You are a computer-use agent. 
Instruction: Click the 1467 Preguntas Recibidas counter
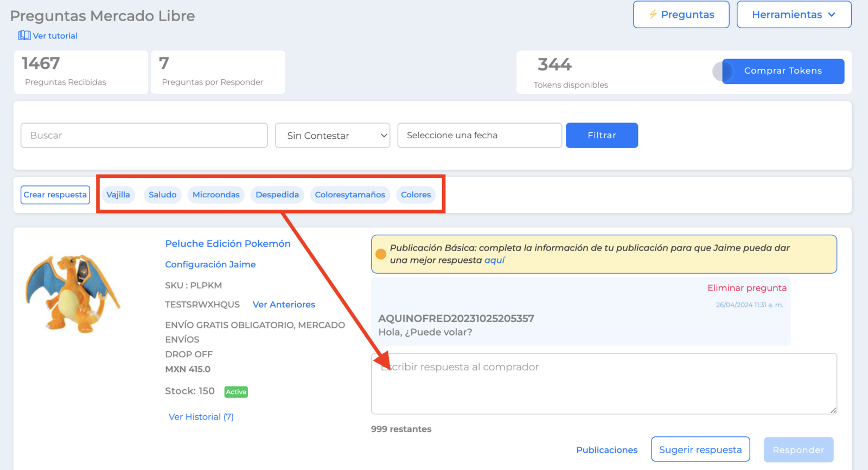click(x=81, y=72)
